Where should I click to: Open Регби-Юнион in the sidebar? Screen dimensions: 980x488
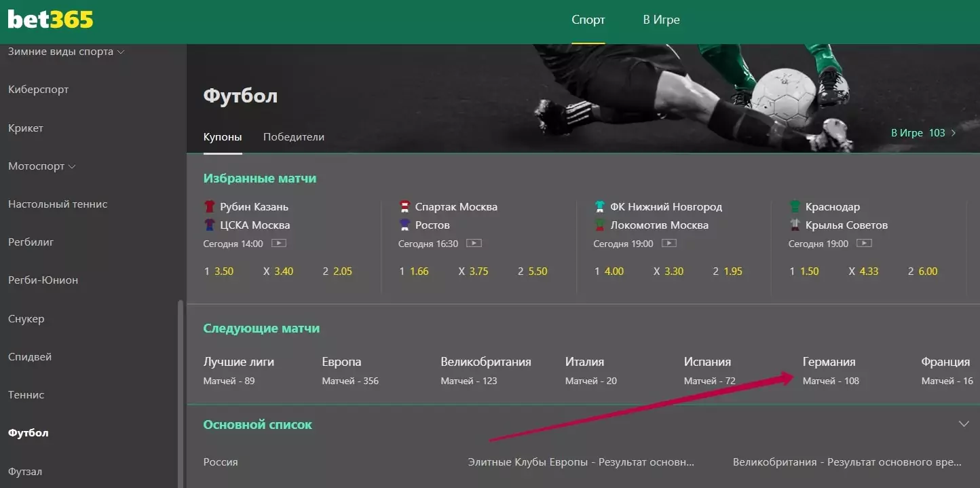click(43, 280)
